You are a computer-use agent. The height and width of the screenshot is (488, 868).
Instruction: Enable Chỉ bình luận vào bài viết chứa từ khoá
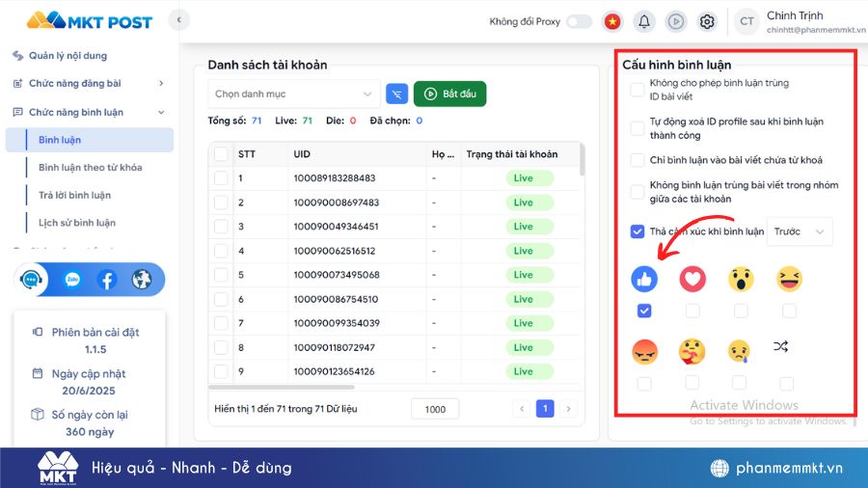click(x=637, y=160)
